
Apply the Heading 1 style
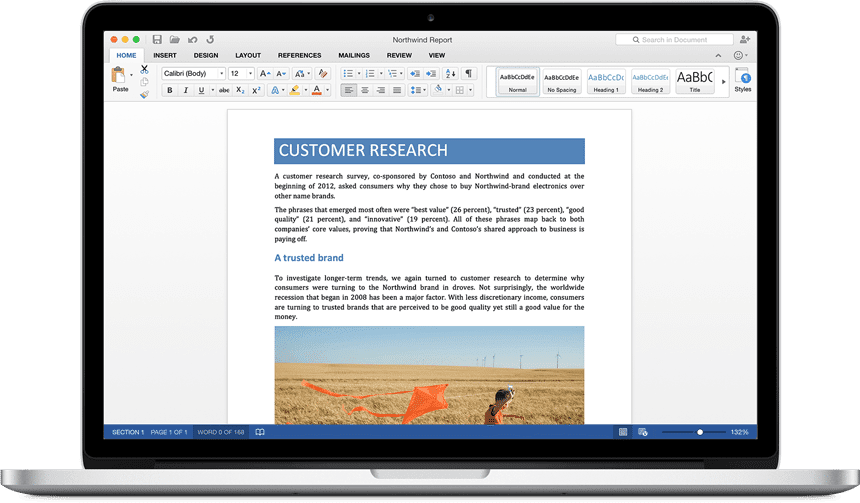click(x=605, y=81)
